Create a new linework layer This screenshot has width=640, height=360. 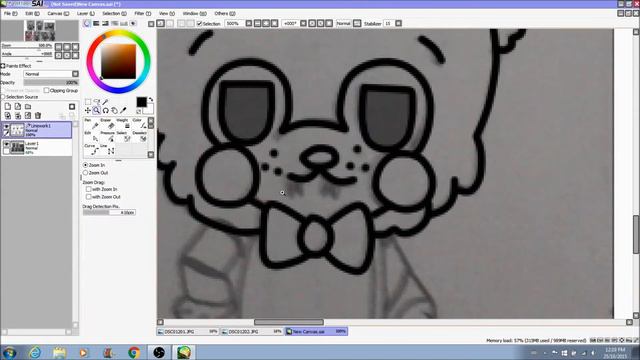click(18, 107)
